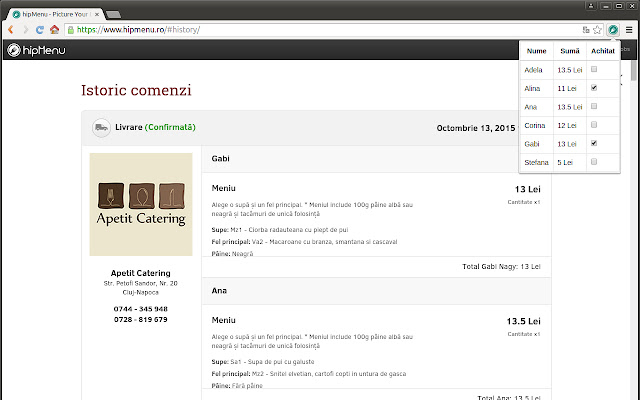This screenshot has width=640, height=400.
Task: Click the delivery truck icon
Action: click(x=101, y=128)
